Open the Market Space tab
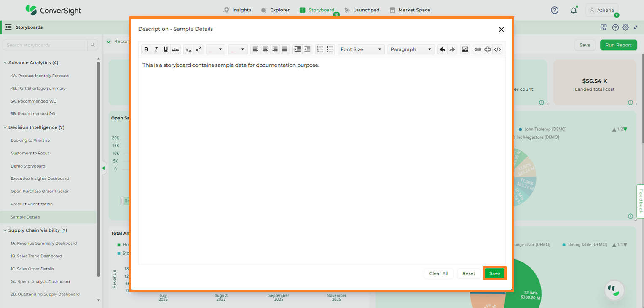Viewport: 644px width, 308px height. tap(410, 10)
